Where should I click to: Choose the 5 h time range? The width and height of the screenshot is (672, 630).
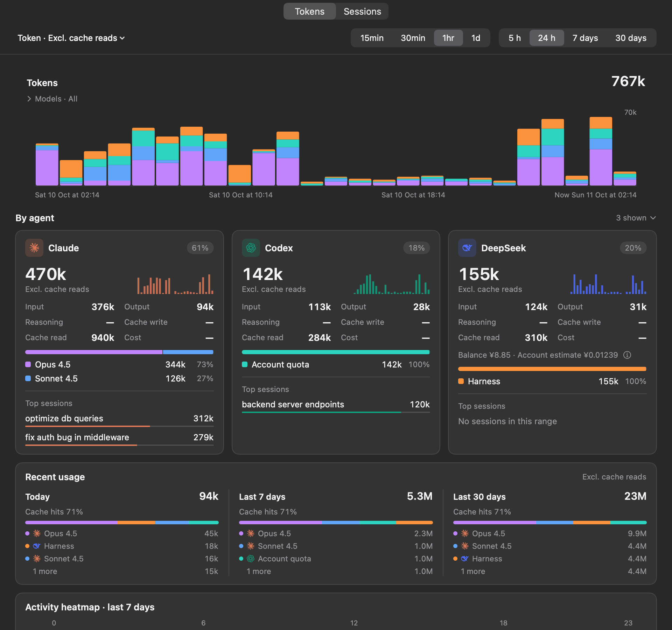tap(514, 38)
